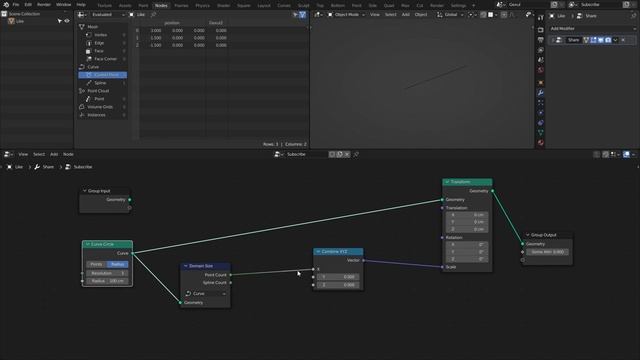
Task: Select the Mesh Vertex domain
Action: (x=102, y=35)
